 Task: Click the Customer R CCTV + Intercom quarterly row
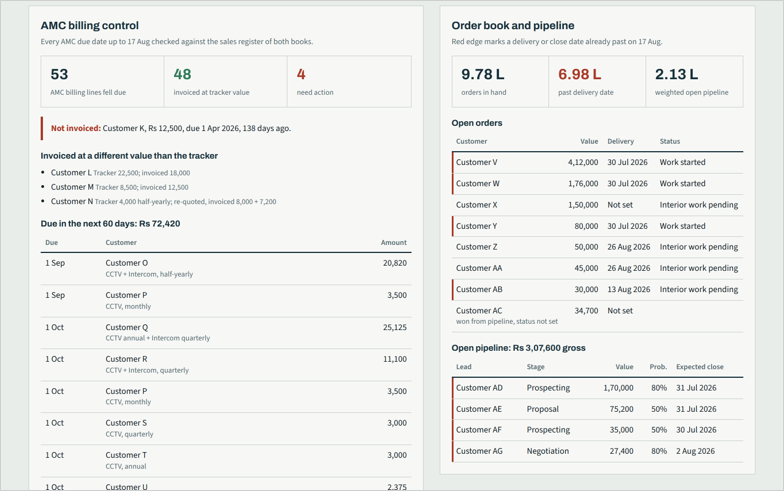[226, 364]
